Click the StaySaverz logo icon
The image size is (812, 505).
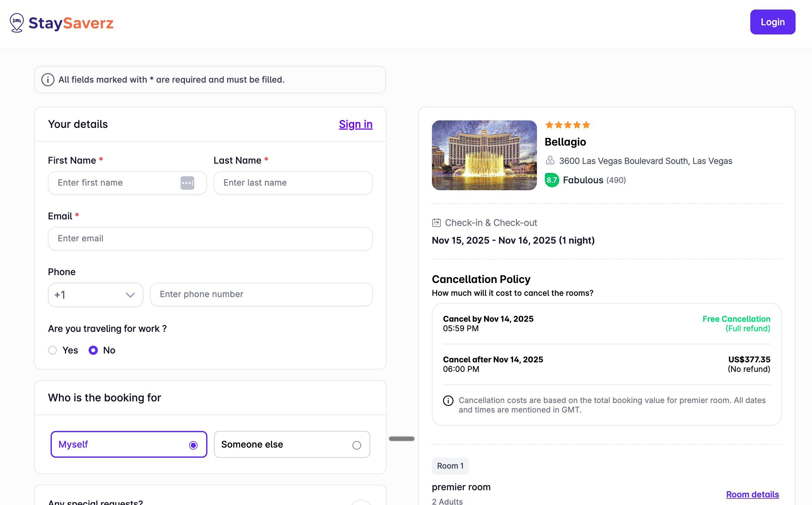click(x=17, y=22)
